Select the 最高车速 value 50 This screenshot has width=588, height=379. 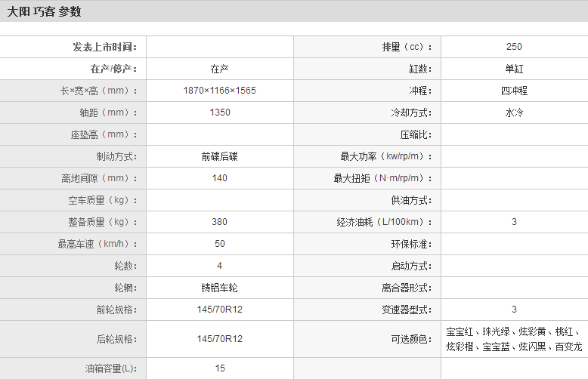pos(219,244)
